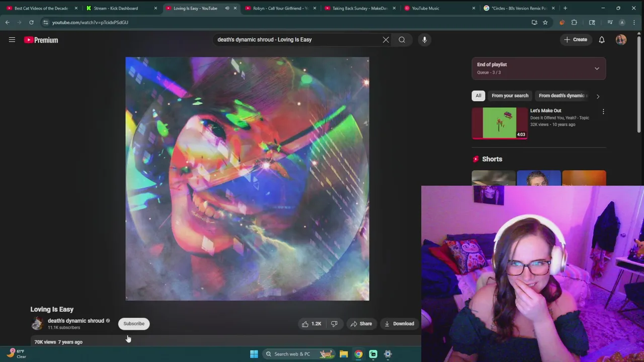The image size is (644, 362).
Task: Click the Shorts section heading
Action: tap(492, 159)
